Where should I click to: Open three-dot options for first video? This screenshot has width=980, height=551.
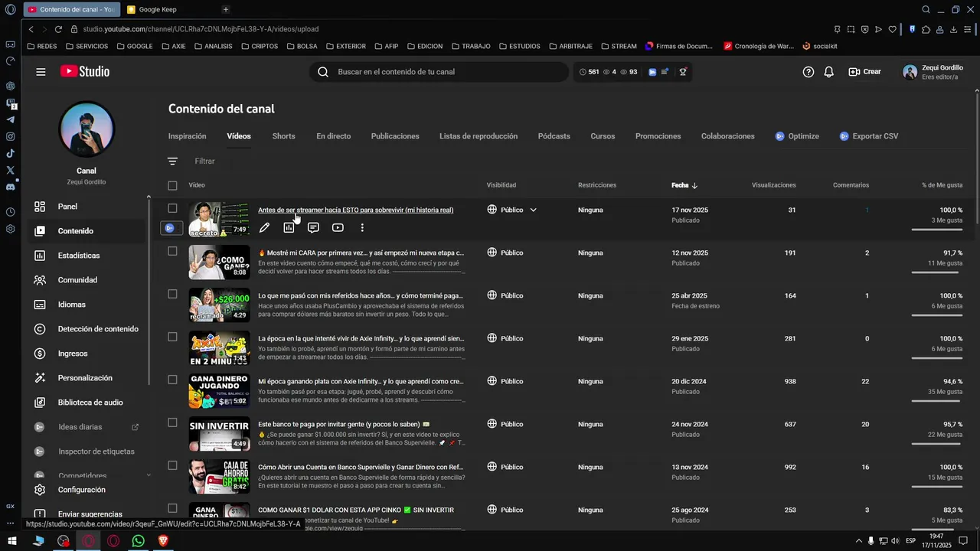coord(362,227)
